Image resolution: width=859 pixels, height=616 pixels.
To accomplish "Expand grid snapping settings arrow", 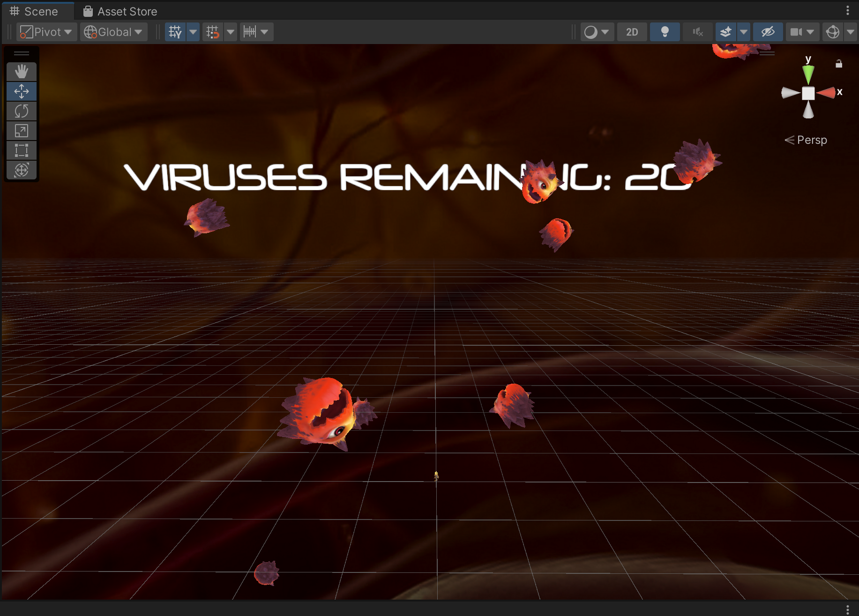I will point(231,32).
